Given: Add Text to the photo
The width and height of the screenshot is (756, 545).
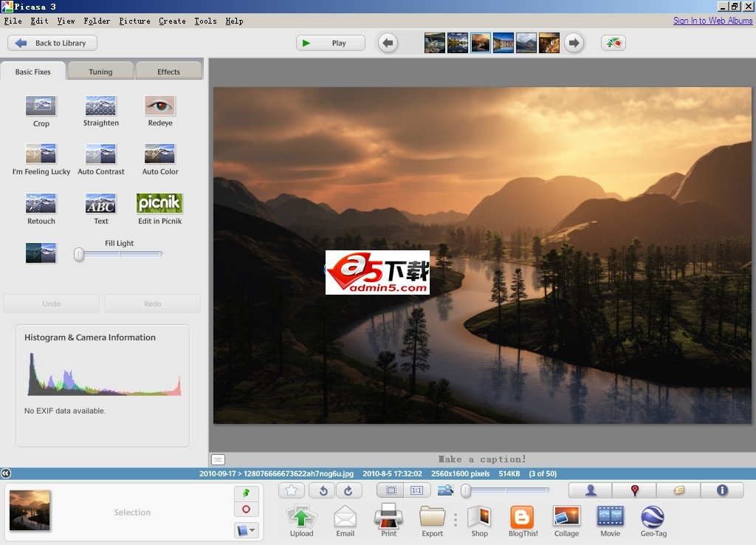Looking at the screenshot, I should 100,209.
